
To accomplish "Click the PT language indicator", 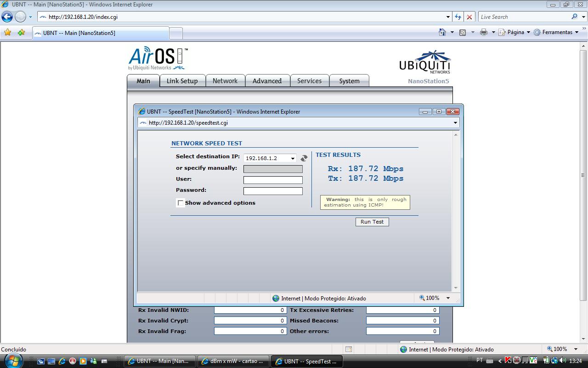I will [x=480, y=361].
